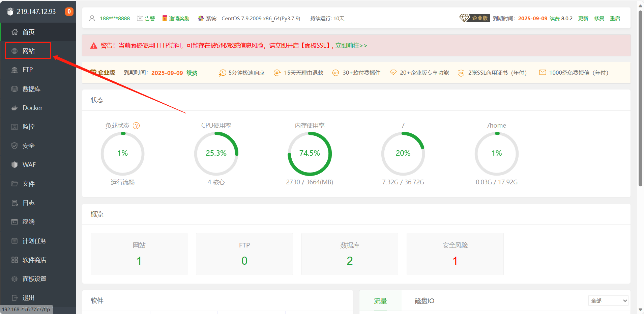
Task: Click the 负载状态 1% gauge
Action: coord(123,154)
